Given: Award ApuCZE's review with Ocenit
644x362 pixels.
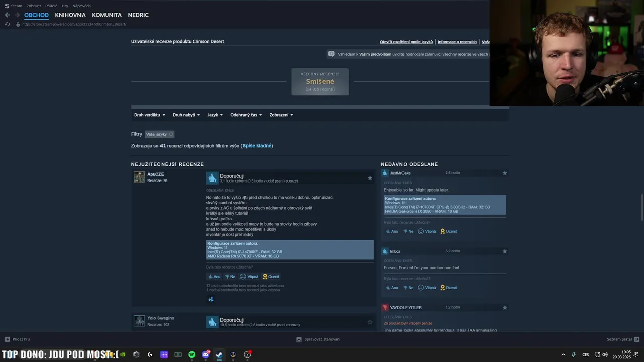Looking at the screenshot, I should (271, 276).
